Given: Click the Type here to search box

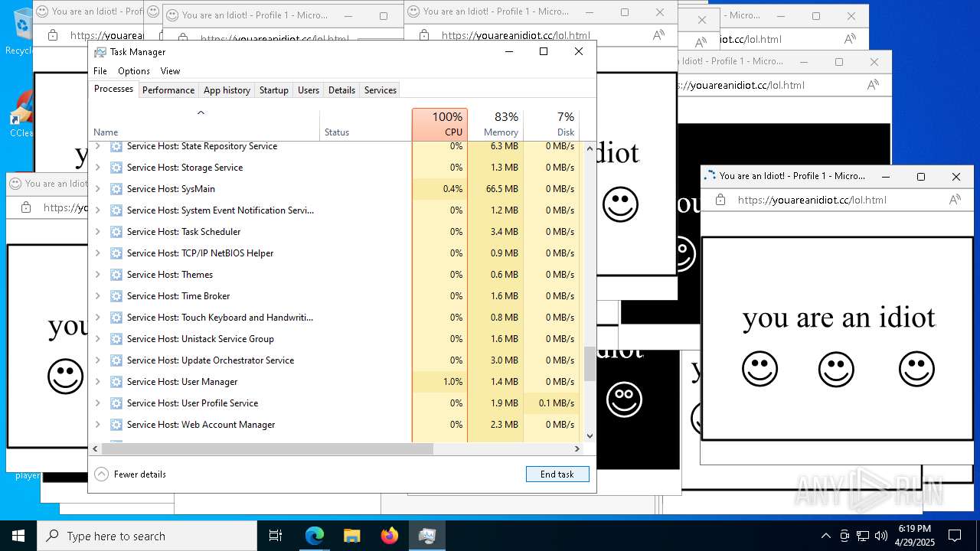Looking at the screenshot, I should click(x=147, y=536).
